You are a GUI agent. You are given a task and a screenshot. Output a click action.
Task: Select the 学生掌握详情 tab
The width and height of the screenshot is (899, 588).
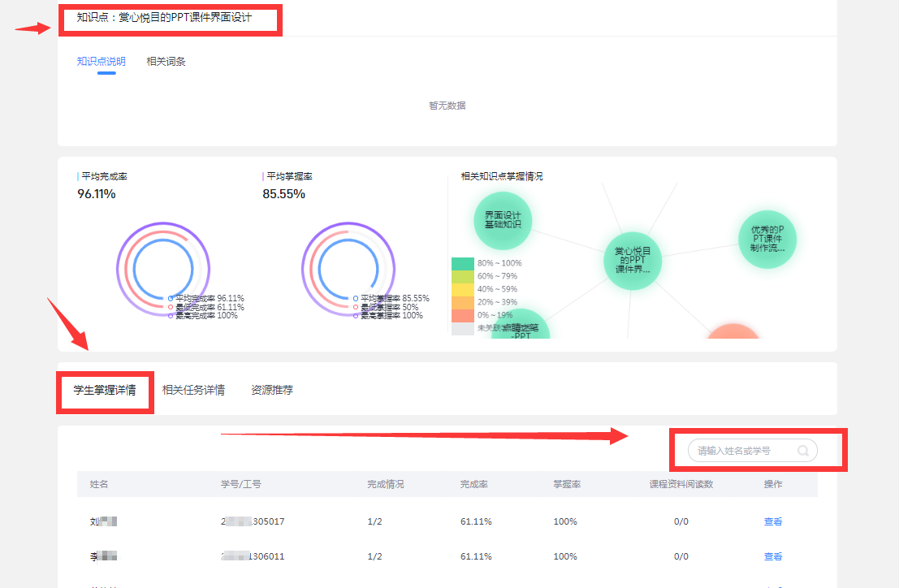pos(104,390)
